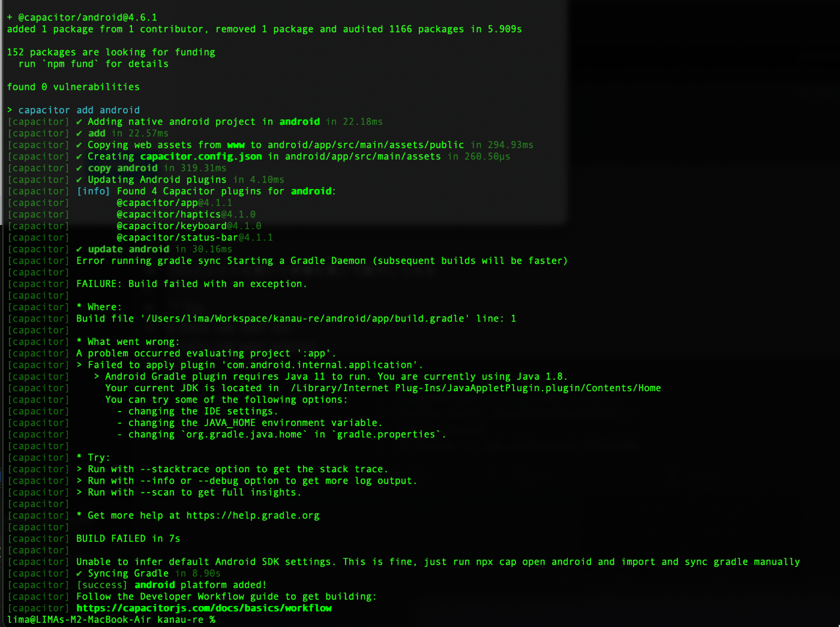Click 'Syncing Gradle in 8.90s' line

click(x=148, y=574)
